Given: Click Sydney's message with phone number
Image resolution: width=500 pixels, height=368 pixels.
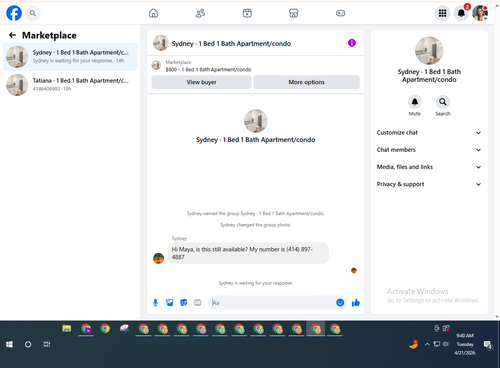Looking at the screenshot, I should 248,253.
